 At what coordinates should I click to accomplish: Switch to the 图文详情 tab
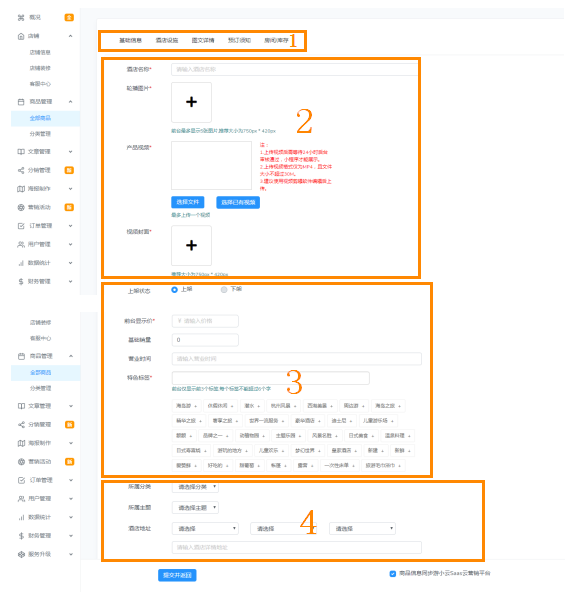[203, 40]
